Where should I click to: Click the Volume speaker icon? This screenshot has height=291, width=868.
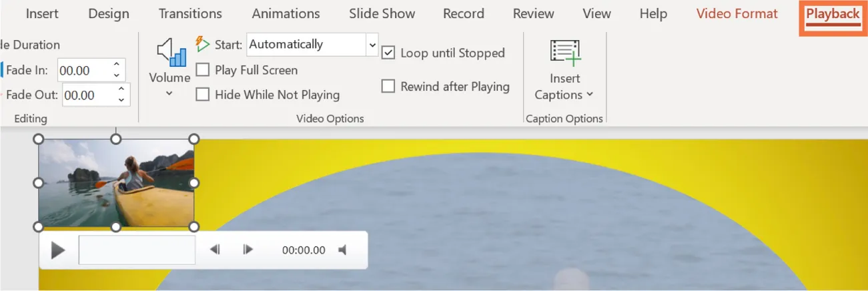pos(170,52)
